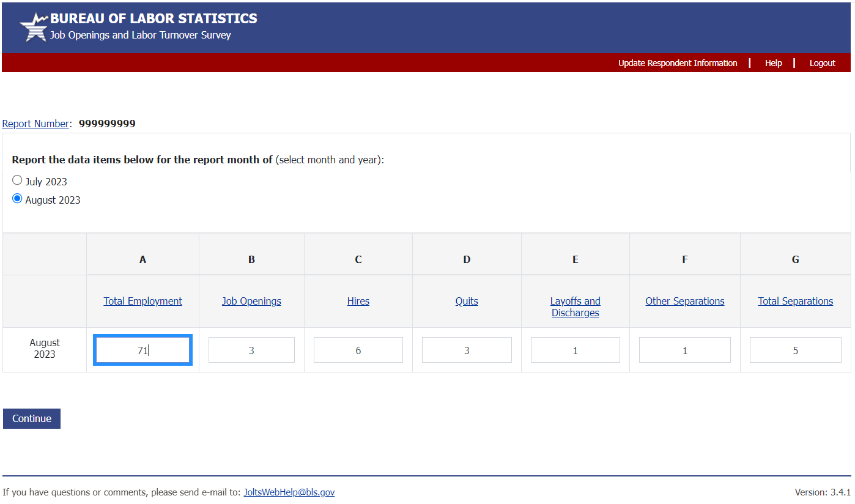Viewport: 855px width, 504px height.
Task: Open the Help menu item
Action: (x=773, y=63)
